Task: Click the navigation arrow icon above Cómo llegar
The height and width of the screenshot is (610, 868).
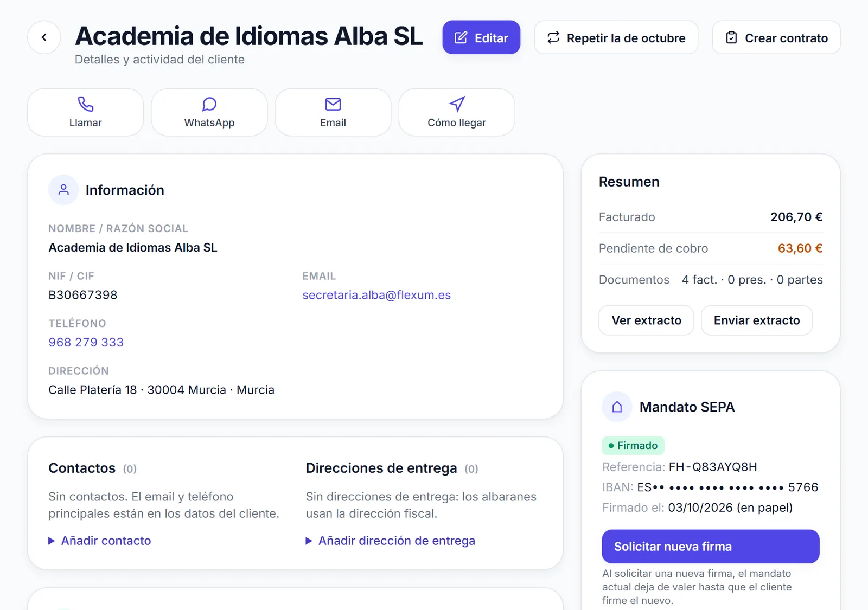Action: [457, 104]
